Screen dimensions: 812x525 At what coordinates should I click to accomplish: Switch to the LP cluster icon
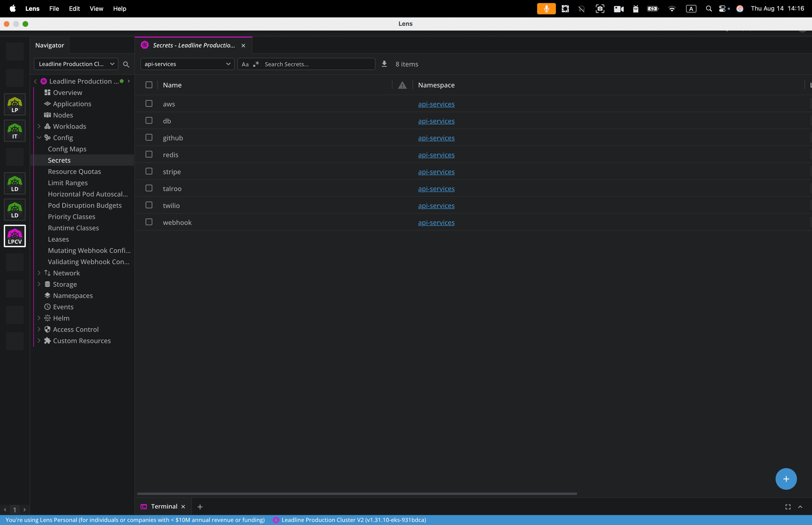(15, 104)
